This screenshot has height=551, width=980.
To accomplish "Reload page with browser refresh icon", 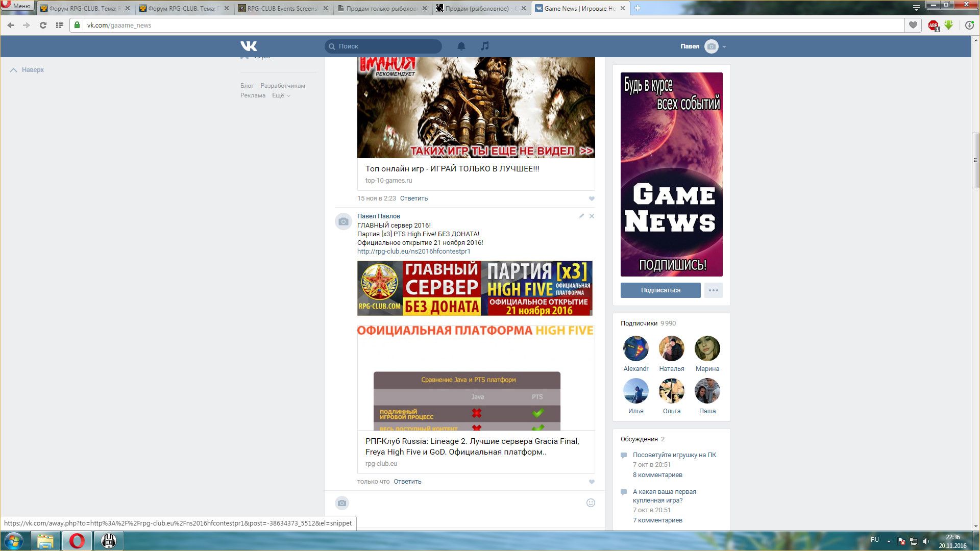I will [43, 25].
